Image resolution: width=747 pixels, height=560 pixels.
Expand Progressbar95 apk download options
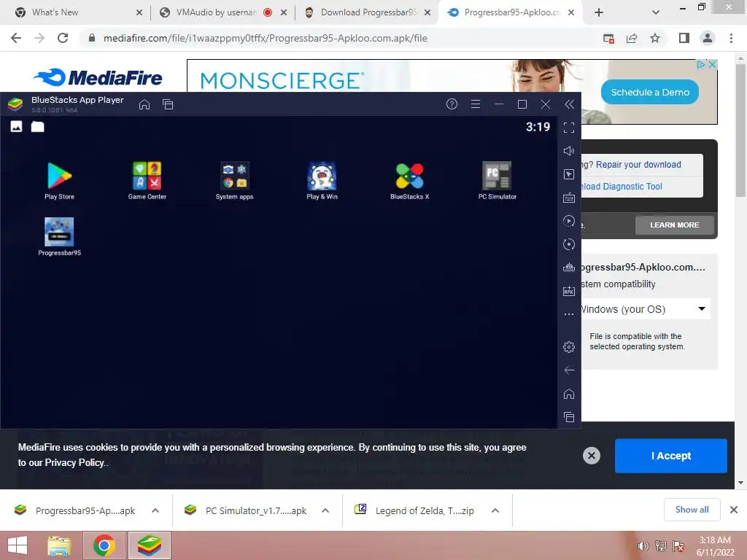[155, 510]
